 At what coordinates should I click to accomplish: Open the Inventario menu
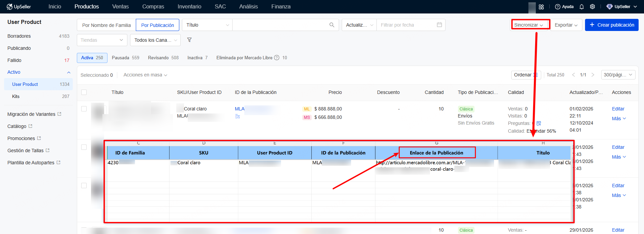click(189, 7)
